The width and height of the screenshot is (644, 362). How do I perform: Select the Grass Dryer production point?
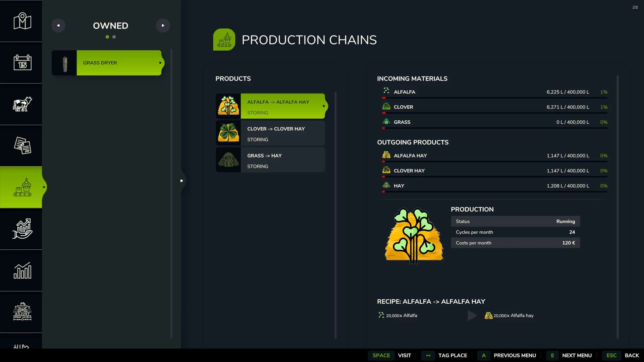[107, 63]
